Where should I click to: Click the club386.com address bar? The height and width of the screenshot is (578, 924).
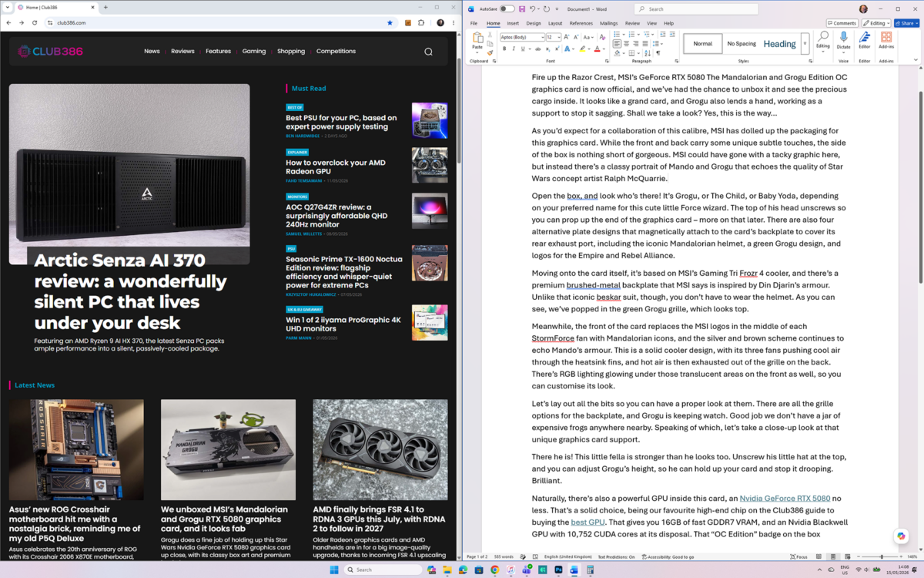219,23
